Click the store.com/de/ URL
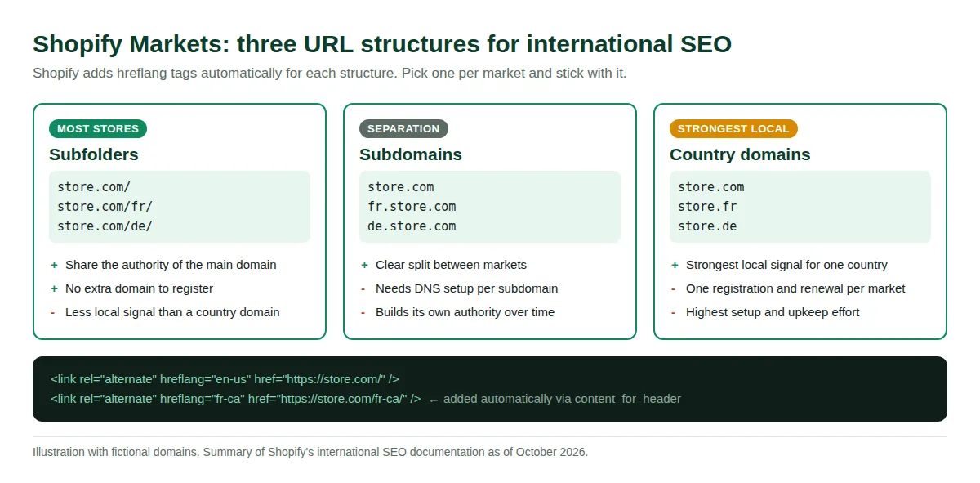This screenshot has width=980, height=483. pos(105,226)
